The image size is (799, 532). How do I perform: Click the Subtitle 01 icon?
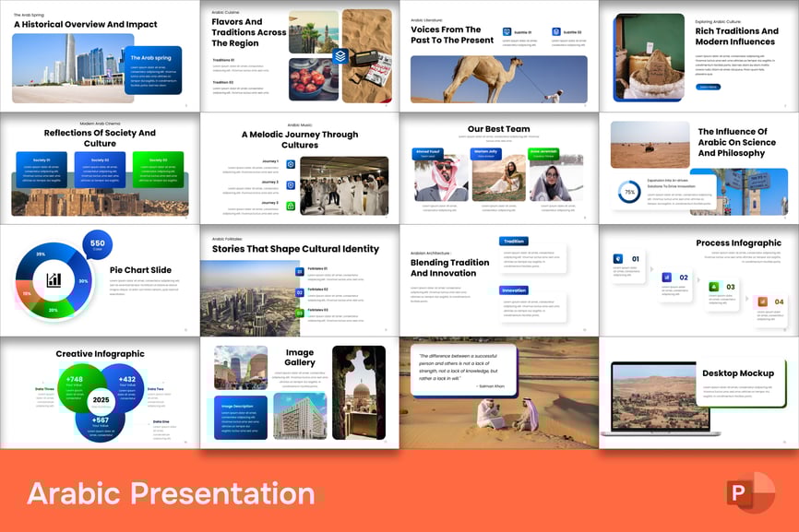tap(507, 31)
